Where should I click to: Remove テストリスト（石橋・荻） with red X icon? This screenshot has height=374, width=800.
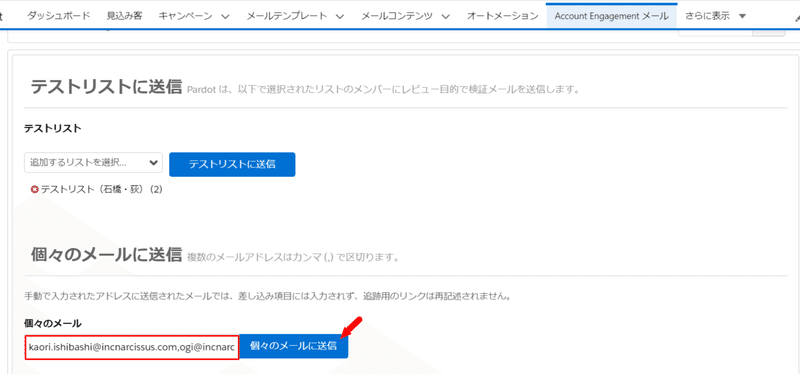[x=35, y=190]
